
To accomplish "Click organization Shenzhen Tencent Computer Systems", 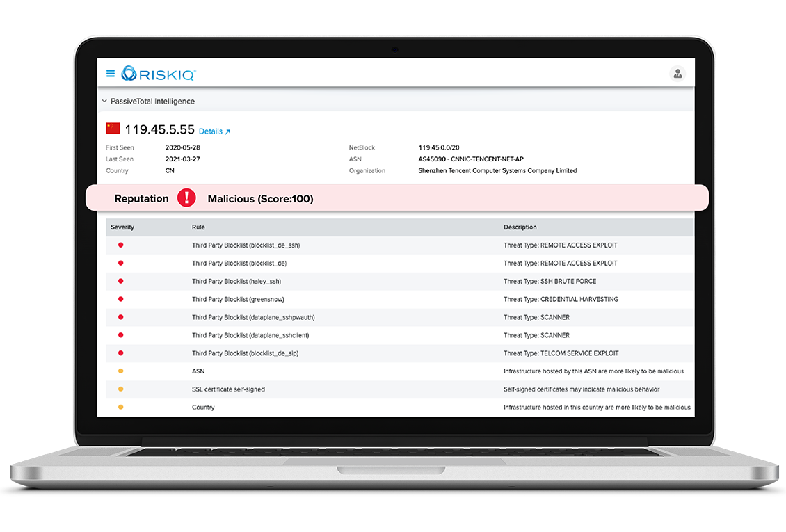I will point(497,171).
